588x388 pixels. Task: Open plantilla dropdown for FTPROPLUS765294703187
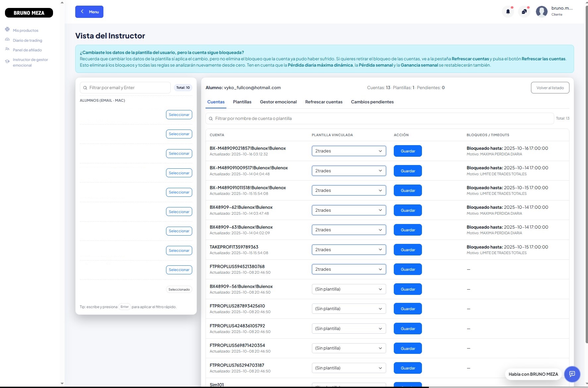point(349,368)
